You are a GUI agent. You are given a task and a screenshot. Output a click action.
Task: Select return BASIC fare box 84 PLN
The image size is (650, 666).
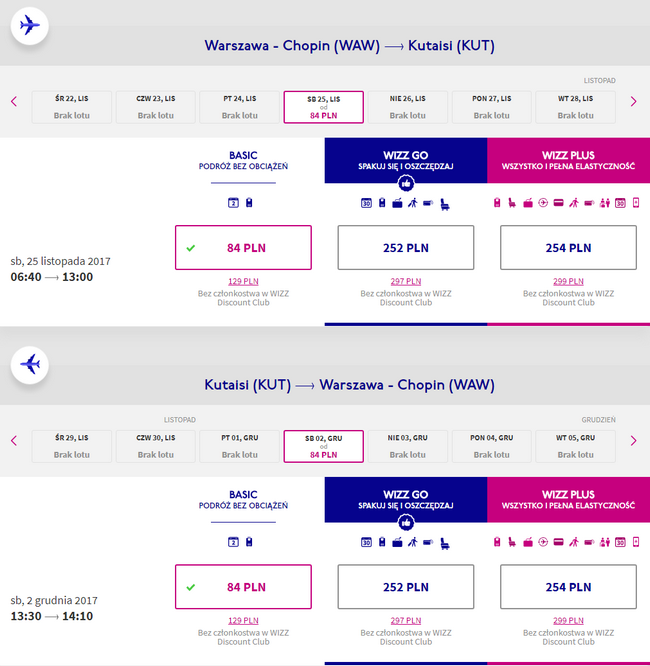click(243, 588)
